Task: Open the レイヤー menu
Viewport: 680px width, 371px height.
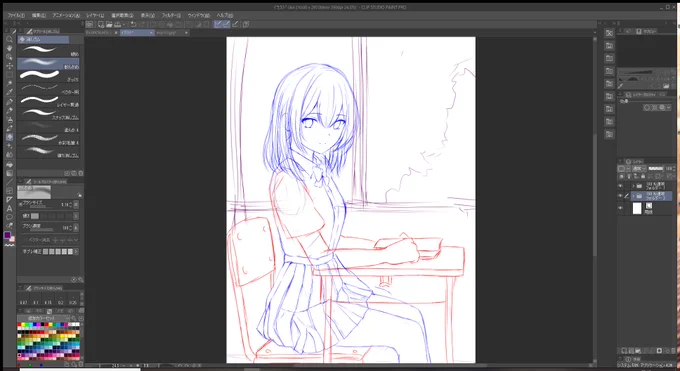Action: click(x=95, y=15)
